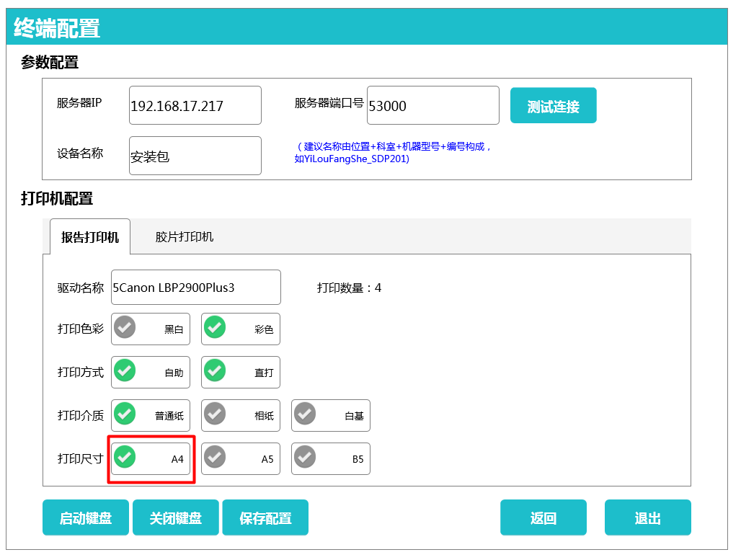The width and height of the screenshot is (741, 560).
Task: Toggle the 黑白 print color option
Action: 151,329
